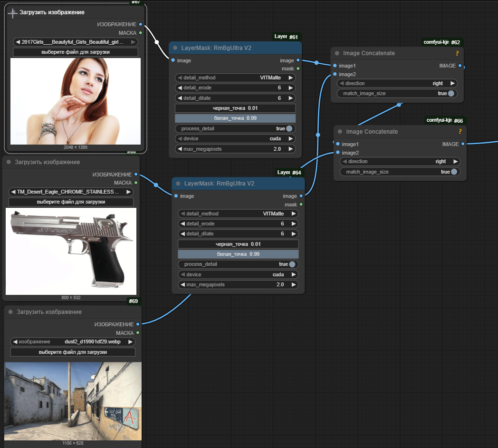
Task: Click the МАСКА output port of the Desert Eagle node
Action: click(x=136, y=183)
